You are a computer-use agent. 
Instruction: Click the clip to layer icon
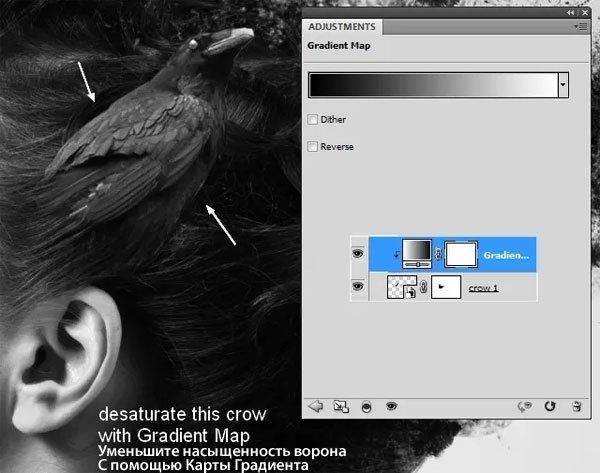click(366, 407)
